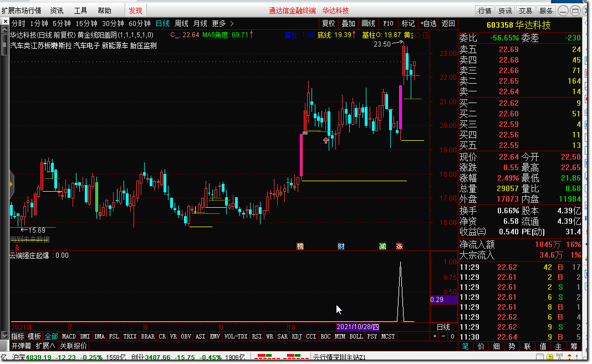Select the 月线 monthly period

(x=201, y=23)
